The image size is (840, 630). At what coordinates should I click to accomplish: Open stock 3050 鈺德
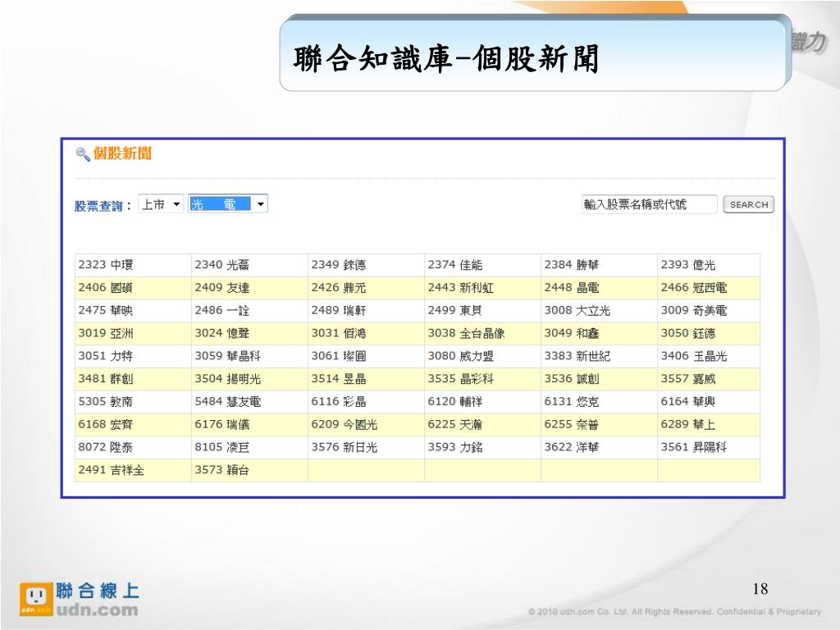tap(688, 333)
